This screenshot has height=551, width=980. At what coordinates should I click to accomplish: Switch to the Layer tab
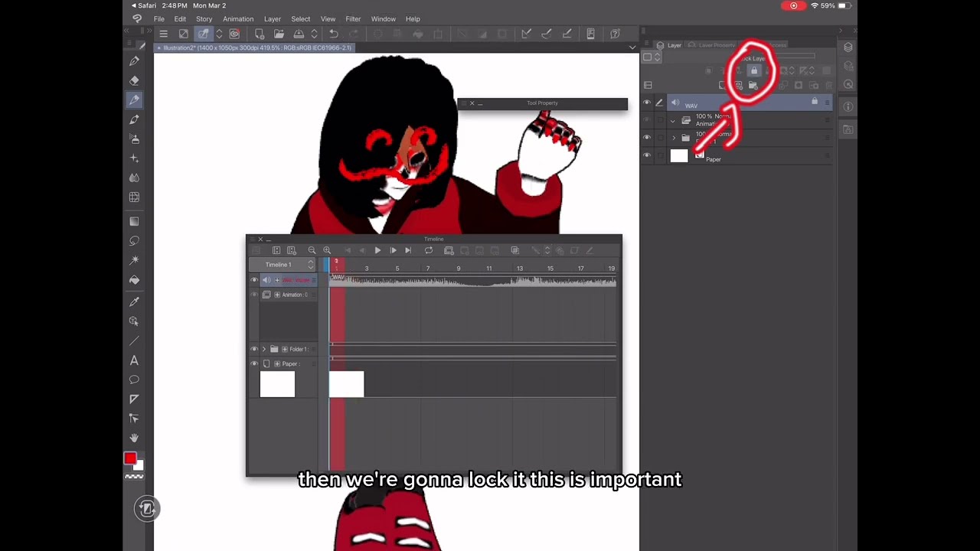click(x=668, y=45)
